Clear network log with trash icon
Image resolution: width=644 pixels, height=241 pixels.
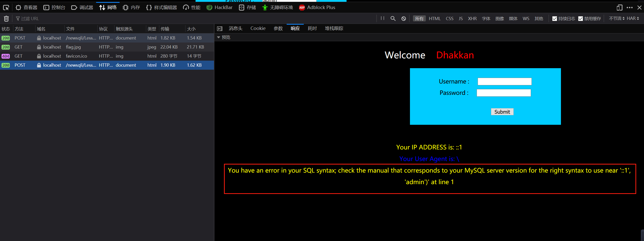point(6,19)
